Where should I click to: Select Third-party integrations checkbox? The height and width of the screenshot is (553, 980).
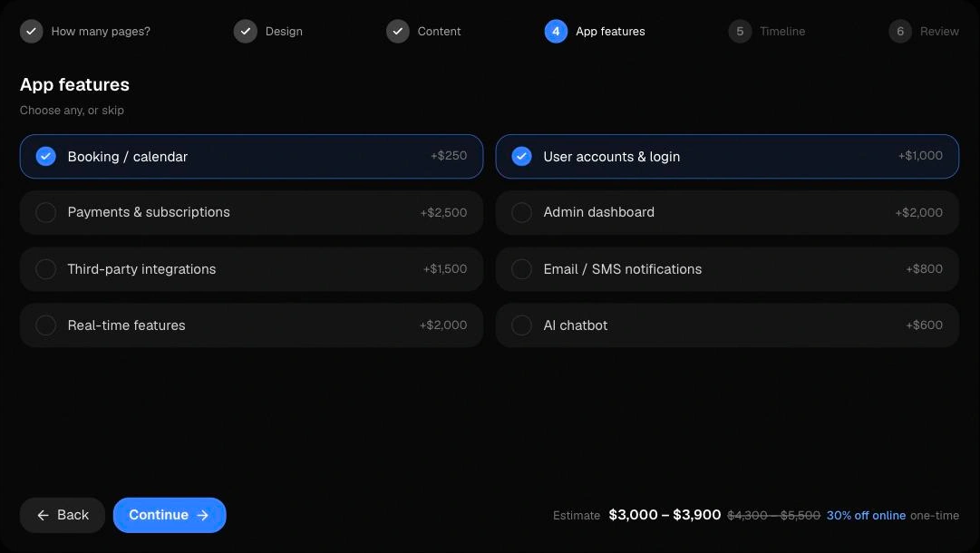coord(45,269)
